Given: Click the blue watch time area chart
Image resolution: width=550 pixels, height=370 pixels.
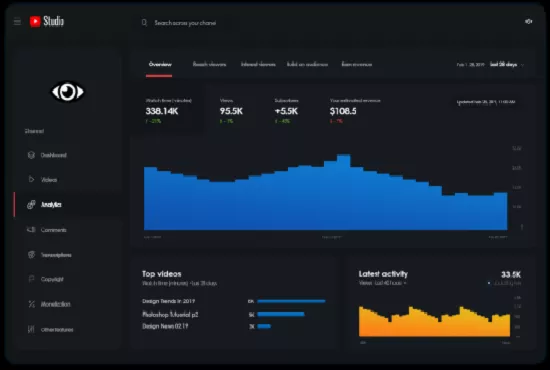Looking at the screenshot, I should pyautogui.click(x=326, y=196).
